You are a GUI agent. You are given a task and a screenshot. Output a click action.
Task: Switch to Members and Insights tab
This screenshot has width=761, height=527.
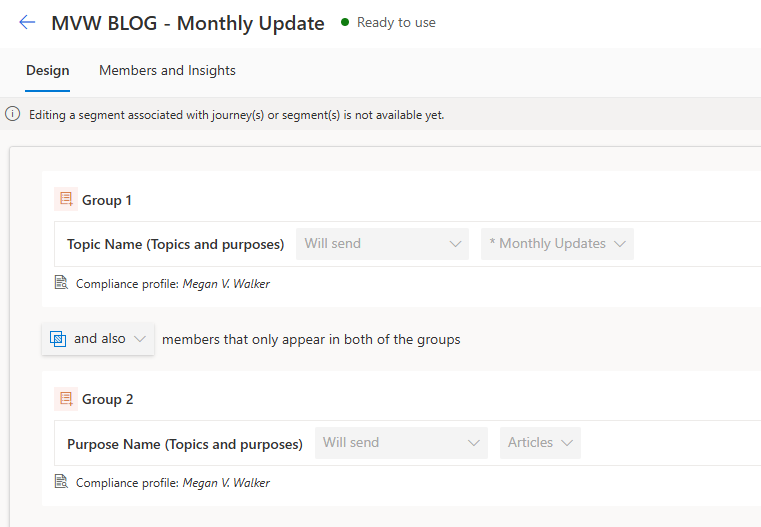(x=167, y=71)
